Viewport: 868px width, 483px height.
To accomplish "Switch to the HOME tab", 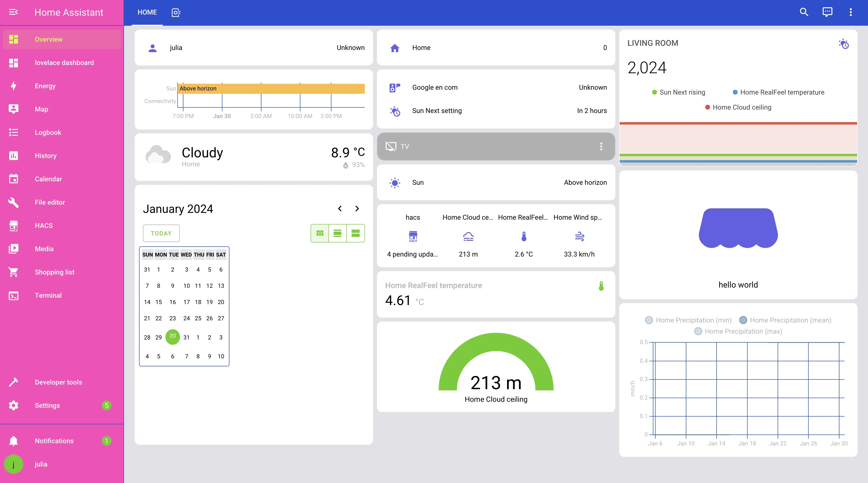I will coord(147,12).
